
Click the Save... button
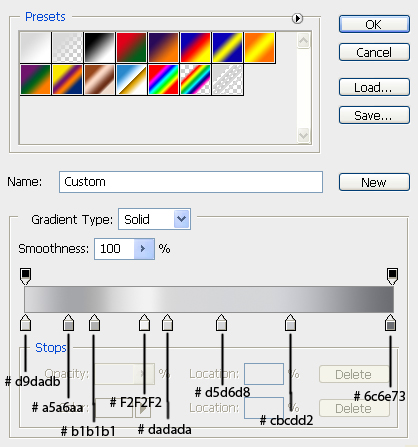(374, 115)
